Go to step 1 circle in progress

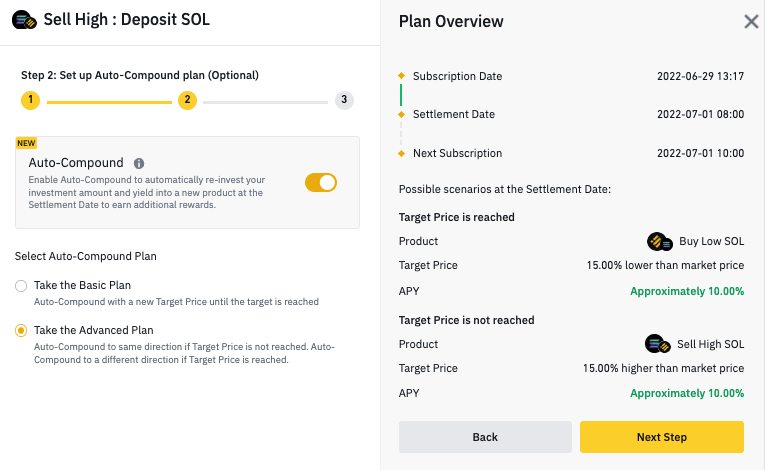(x=30, y=100)
